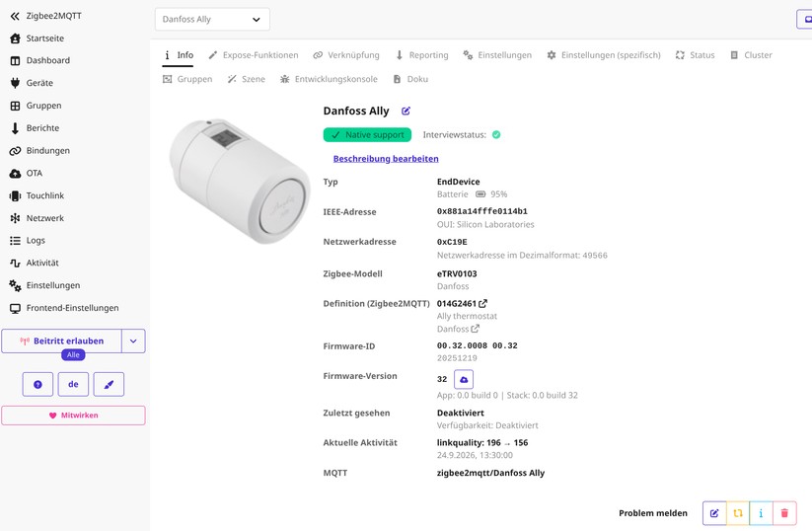
Task: Click the Zigbee model eTRV0103
Action: click(457, 273)
